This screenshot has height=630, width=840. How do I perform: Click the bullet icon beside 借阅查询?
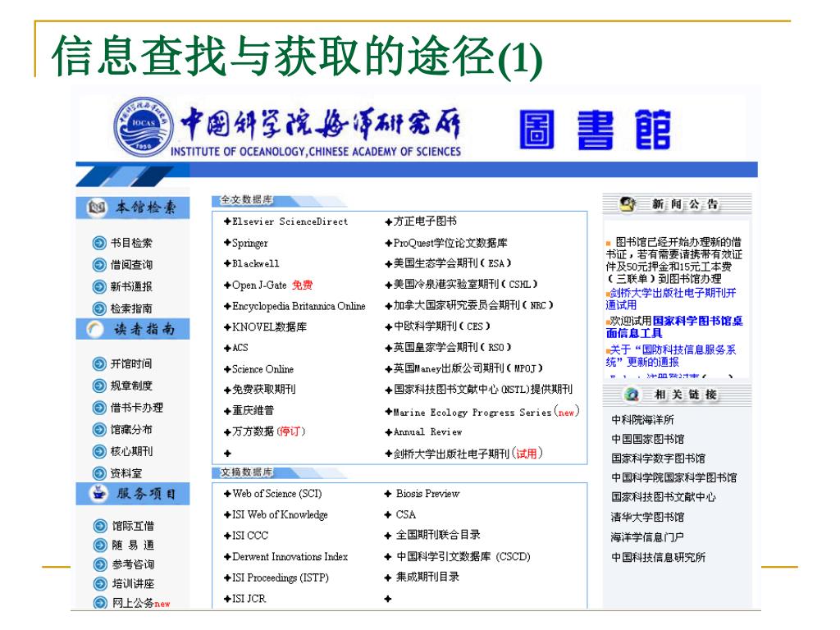[99, 265]
